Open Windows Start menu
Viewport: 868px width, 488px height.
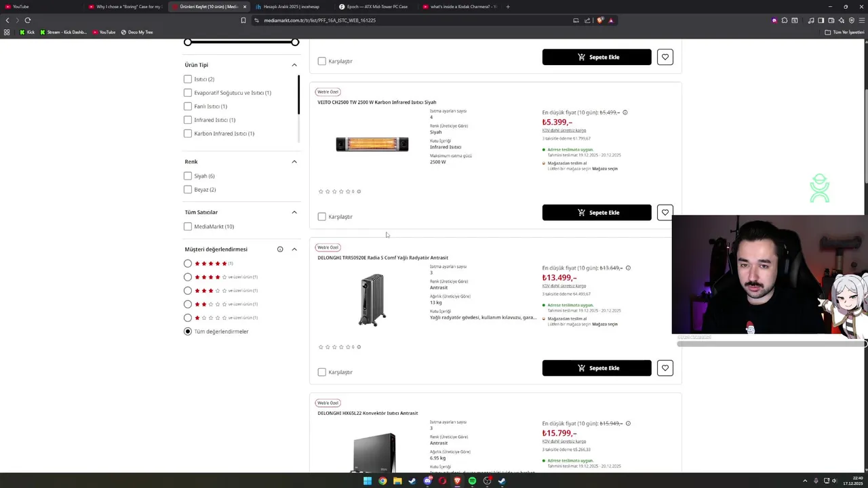(x=368, y=481)
